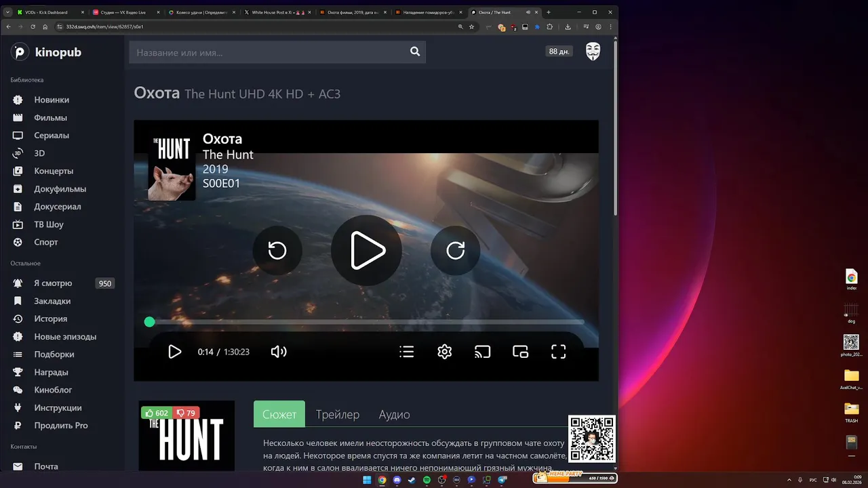868x488 pixels.
Task: Open the player playlist icon
Action: pyautogui.click(x=407, y=352)
